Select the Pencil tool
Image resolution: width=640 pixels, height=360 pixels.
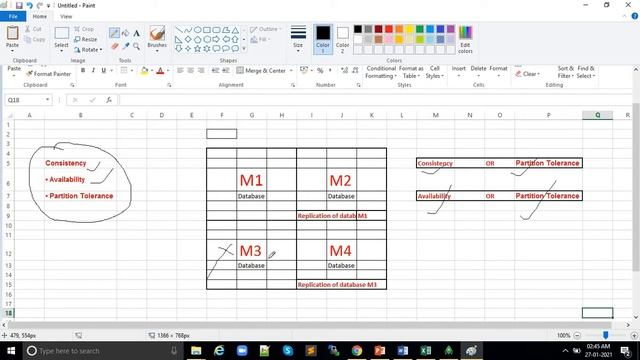tap(114, 33)
